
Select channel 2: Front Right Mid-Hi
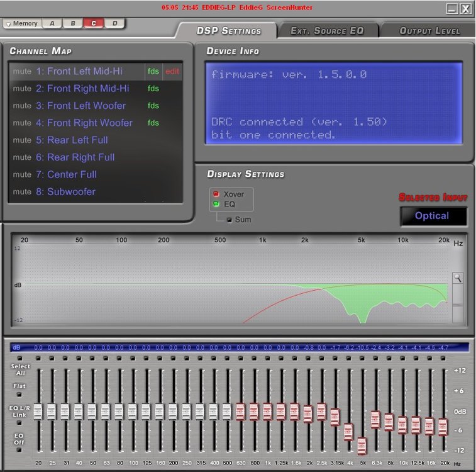(x=82, y=89)
